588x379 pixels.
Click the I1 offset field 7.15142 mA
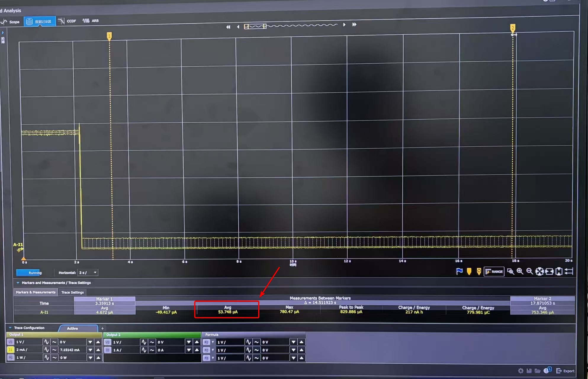(72, 350)
